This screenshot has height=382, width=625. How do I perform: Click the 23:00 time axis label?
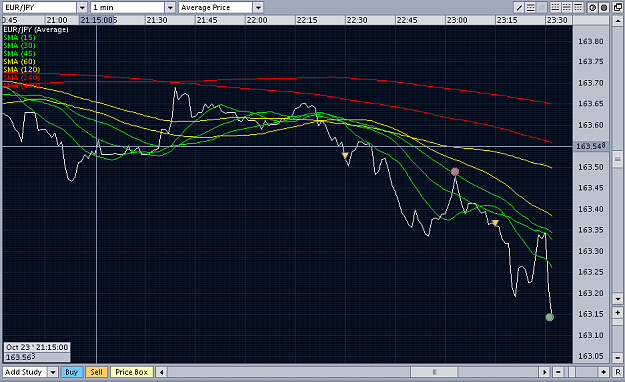[x=457, y=20]
